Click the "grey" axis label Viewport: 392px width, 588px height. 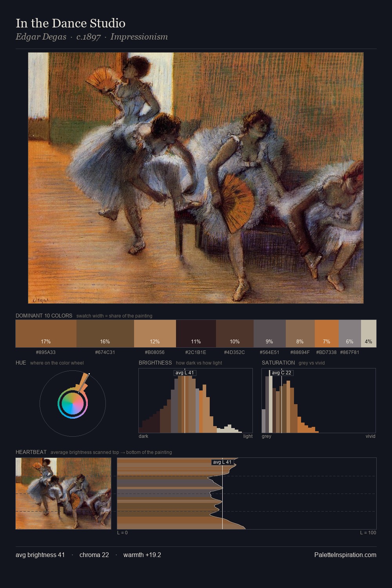[267, 436]
